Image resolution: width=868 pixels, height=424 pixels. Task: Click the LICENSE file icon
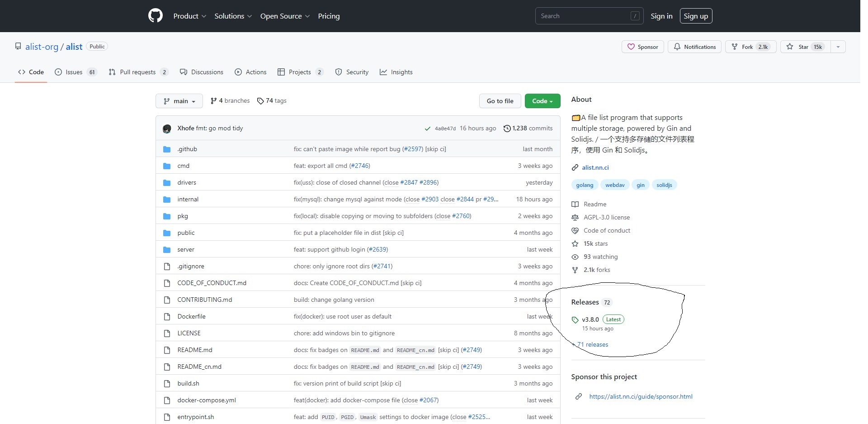[167, 333]
